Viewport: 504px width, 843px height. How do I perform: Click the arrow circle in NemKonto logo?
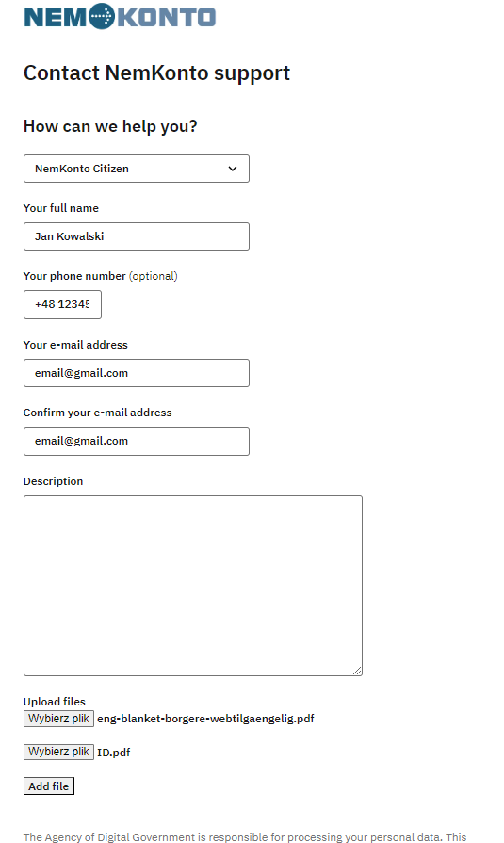(102, 16)
